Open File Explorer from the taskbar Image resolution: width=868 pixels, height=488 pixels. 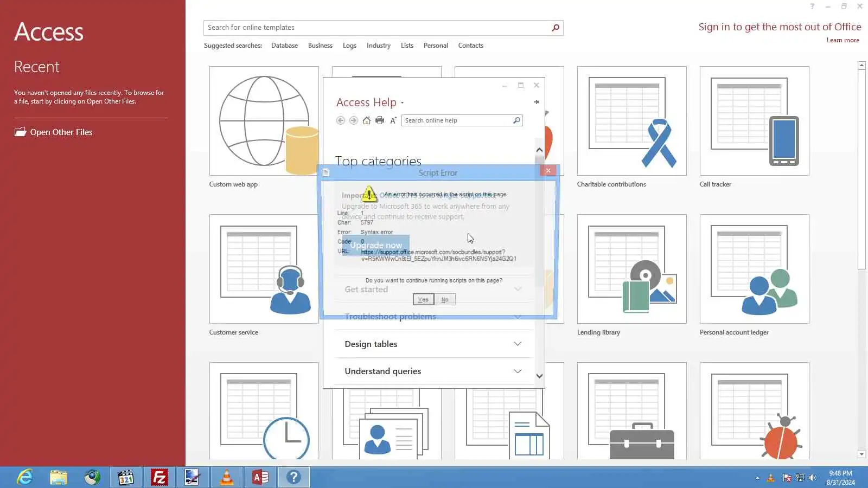[x=59, y=477]
